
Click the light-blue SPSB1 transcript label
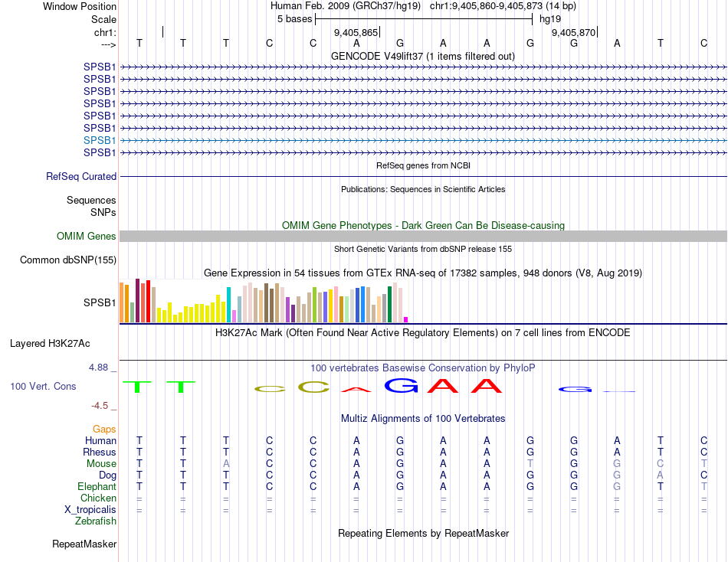click(x=100, y=140)
